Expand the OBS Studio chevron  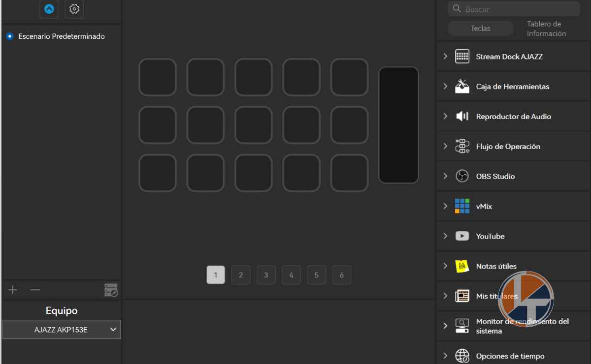pos(445,176)
